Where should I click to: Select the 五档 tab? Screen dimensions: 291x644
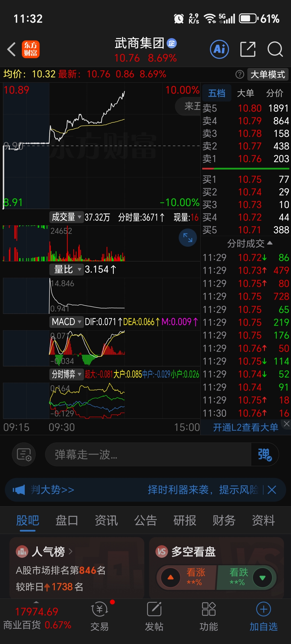217,93
